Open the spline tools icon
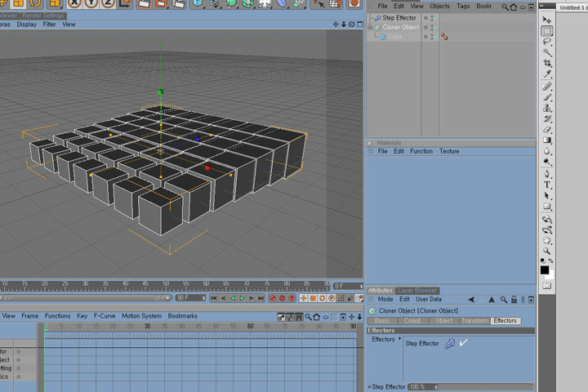 [215, 3]
